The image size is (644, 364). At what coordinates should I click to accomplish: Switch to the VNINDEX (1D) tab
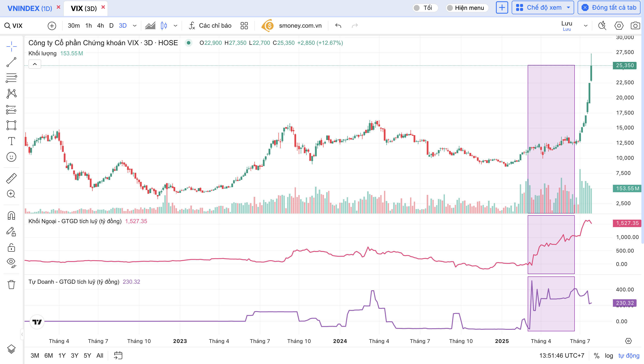click(30, 8)
